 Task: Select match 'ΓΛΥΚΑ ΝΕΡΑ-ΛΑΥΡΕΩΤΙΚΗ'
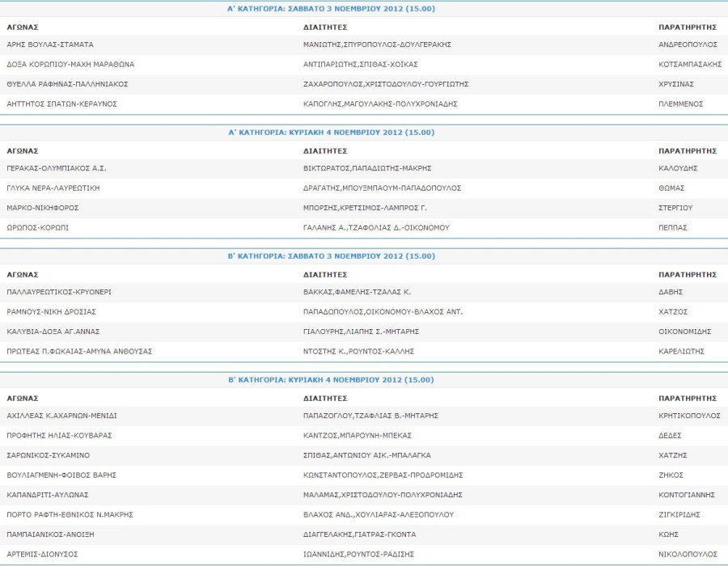(53, 188)
